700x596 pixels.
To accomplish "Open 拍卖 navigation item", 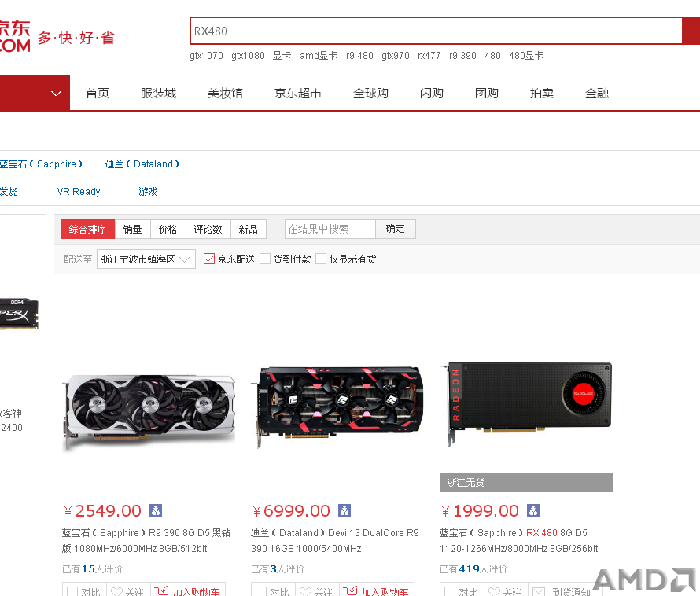I will coord(542,94).
